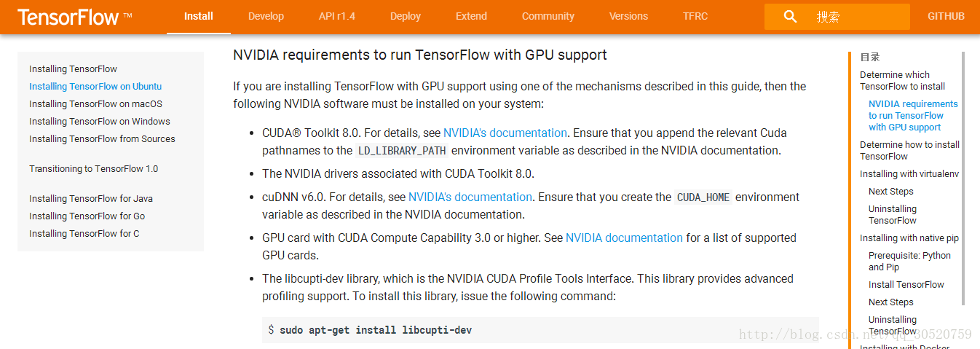Go to the Deploy tab

pyautogui.click(x=406, y=16)
